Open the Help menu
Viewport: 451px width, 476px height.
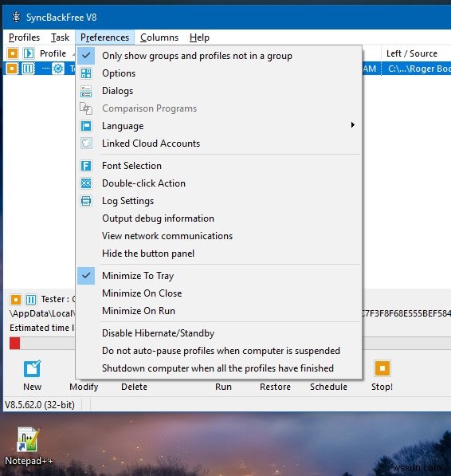point(199,37)
